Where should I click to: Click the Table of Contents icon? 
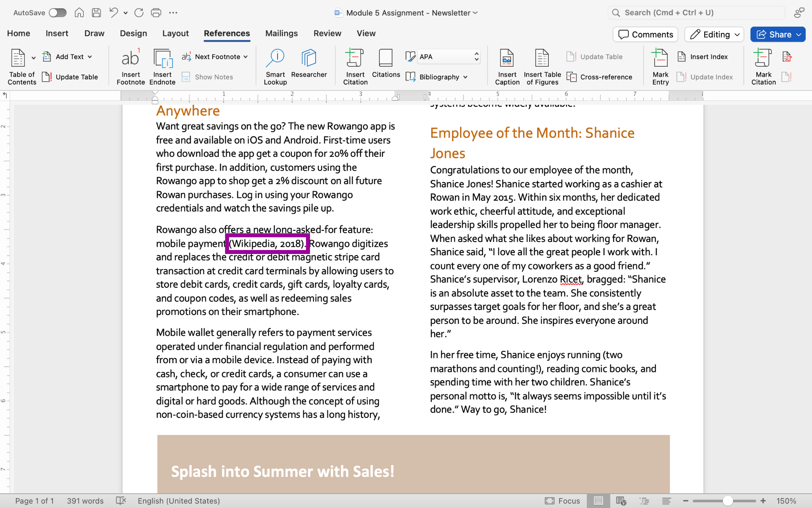[18, 58]
